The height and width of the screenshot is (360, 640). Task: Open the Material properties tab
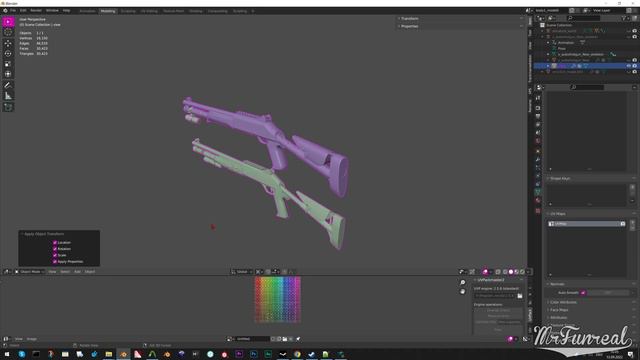click(538, 200)
